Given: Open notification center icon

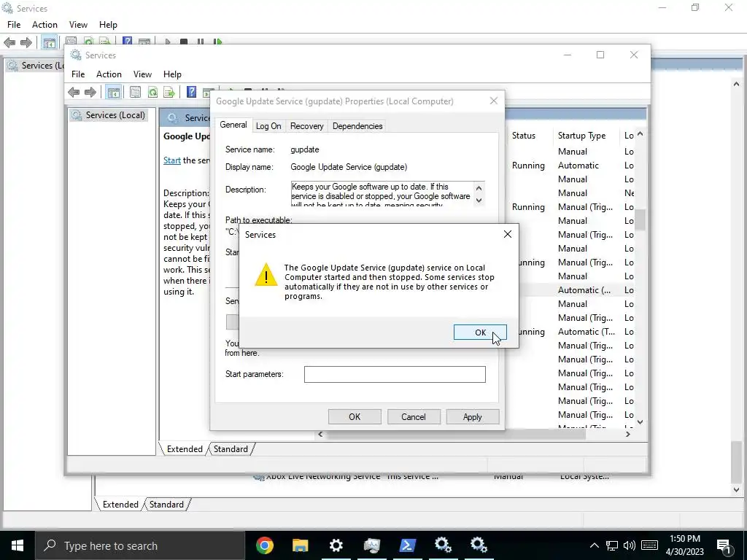Looking at the screenshot, I should [724, 546].
